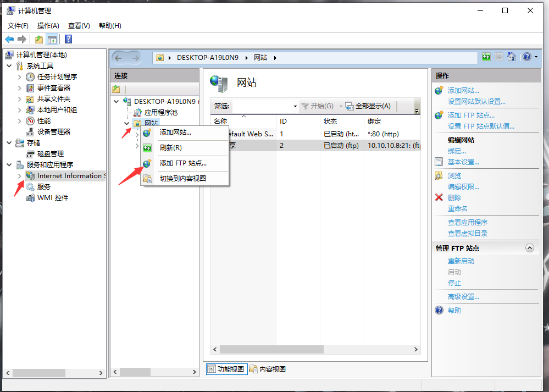
Task: Click the Services gear icon in tree
Action: point(30,186)
